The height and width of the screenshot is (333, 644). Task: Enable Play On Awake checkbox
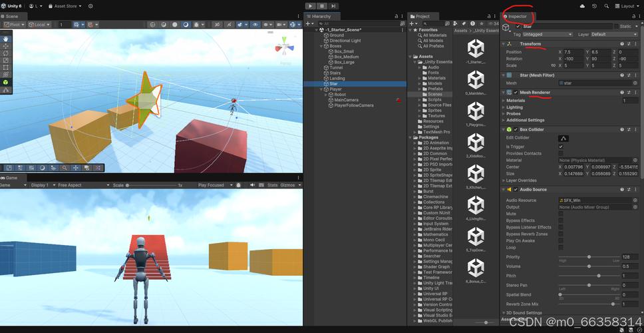coord(561,241)
